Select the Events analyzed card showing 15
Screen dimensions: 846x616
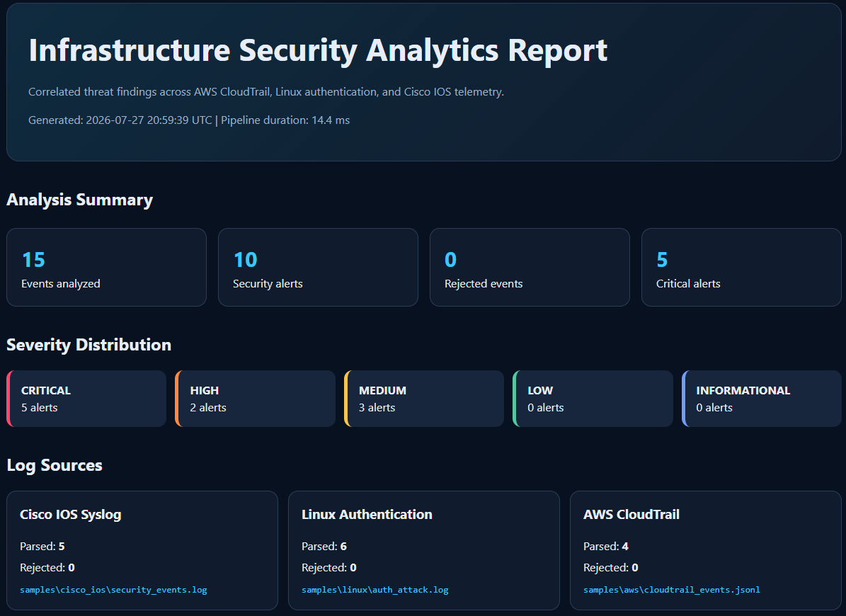coord(106,267)
